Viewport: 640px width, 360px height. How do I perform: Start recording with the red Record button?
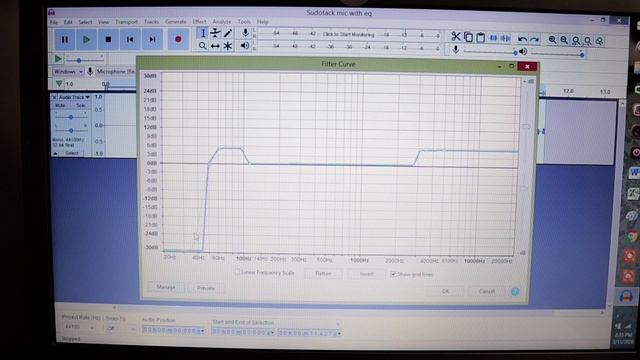(178, 40)
